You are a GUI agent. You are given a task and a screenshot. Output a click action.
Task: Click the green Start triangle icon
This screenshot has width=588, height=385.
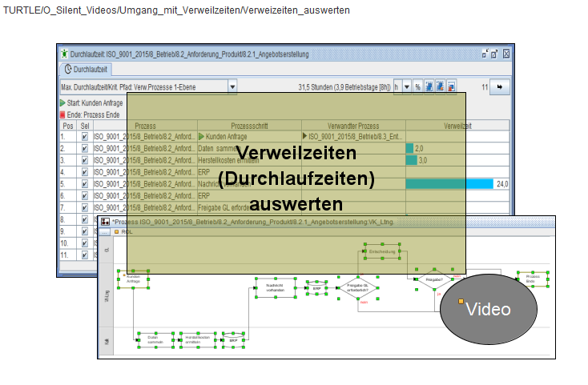click(x=62, y=102)
